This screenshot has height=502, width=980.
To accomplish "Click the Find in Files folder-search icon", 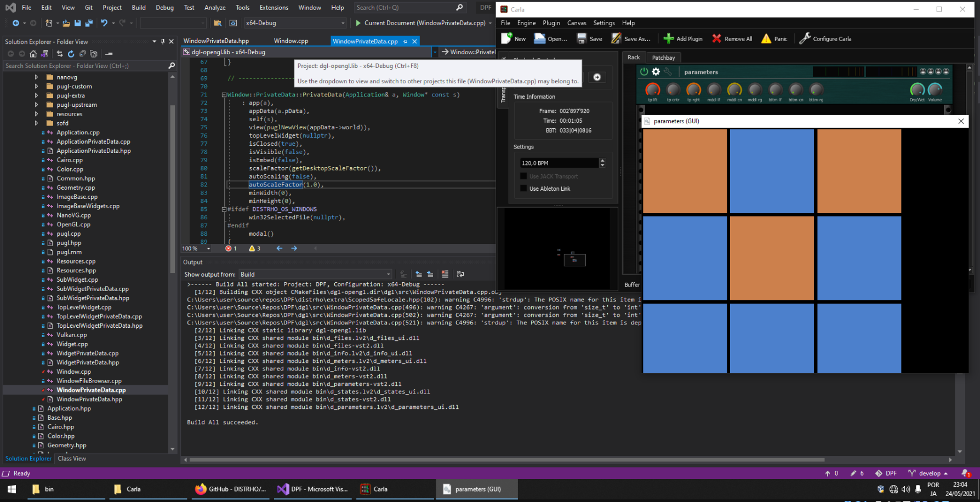I will point(218,23).
